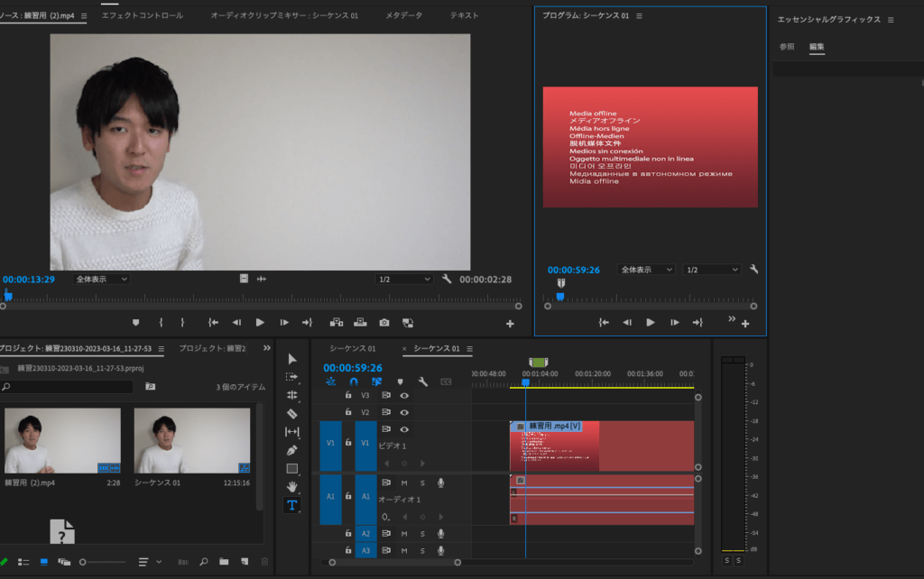The width and height of the screenshot is (924, 579).
Task: Play the Program monitor sequence
Action: (x=650, y=322)
